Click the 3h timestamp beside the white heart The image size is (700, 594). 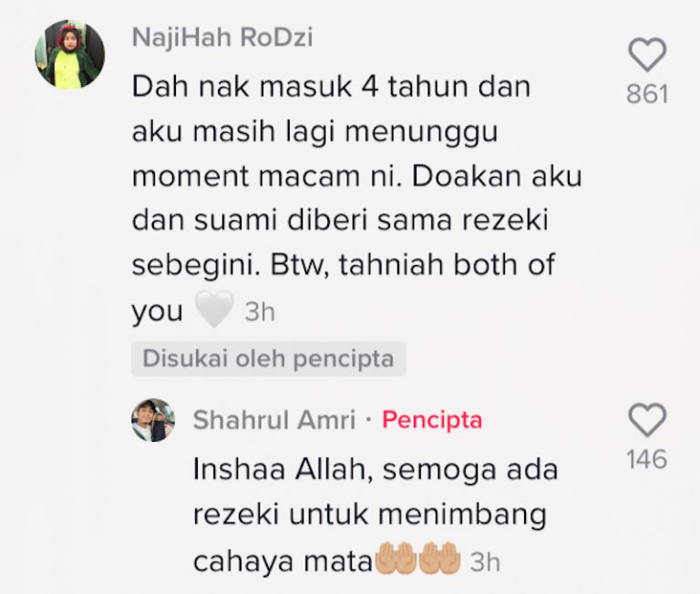point(260,312)
